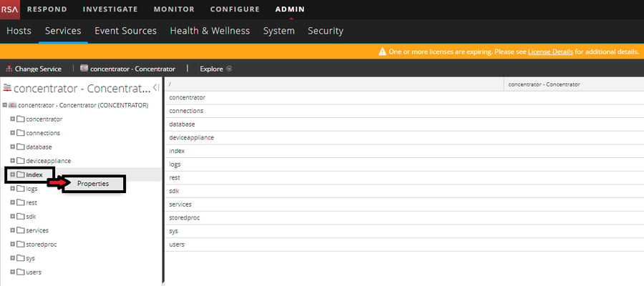Image resolution: width=644 pixels, height=286 pixels.
Task: Click the rest folder icon
Action: 21,203
